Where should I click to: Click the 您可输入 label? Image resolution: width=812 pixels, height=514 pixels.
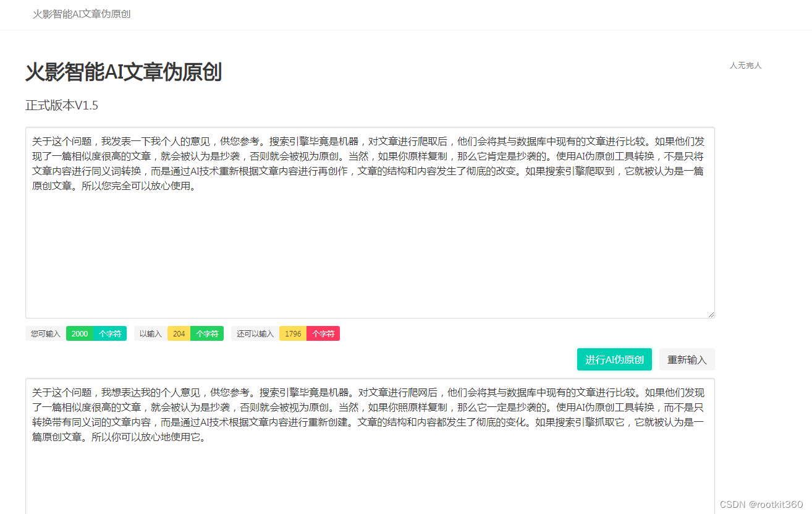pyautogui.click(x=46, y=333)
